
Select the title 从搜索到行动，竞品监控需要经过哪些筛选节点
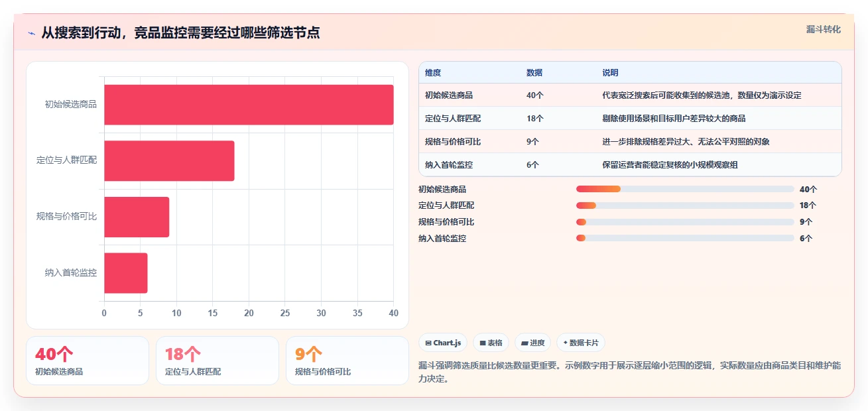pos(180,32)
